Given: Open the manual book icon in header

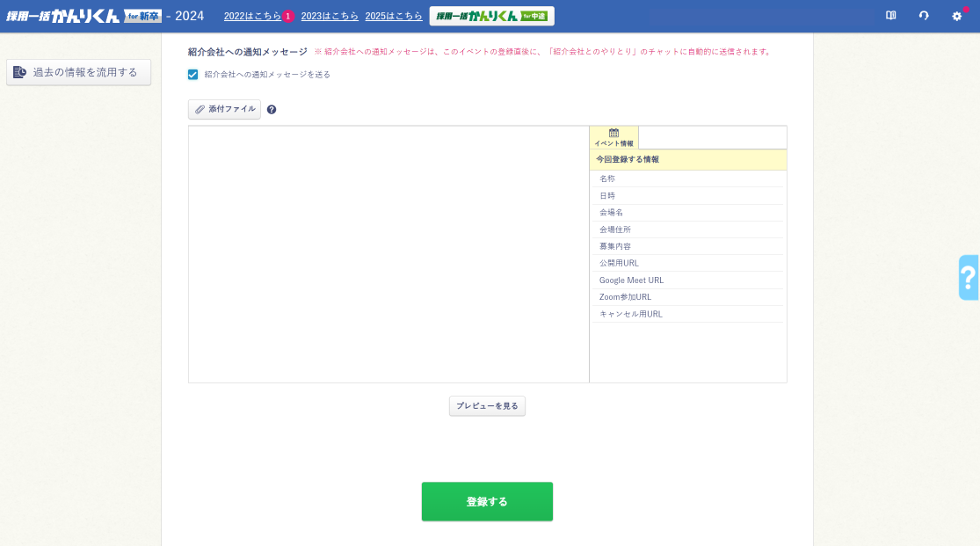Looking at the screenshot, I should click(x=890, y=16).
